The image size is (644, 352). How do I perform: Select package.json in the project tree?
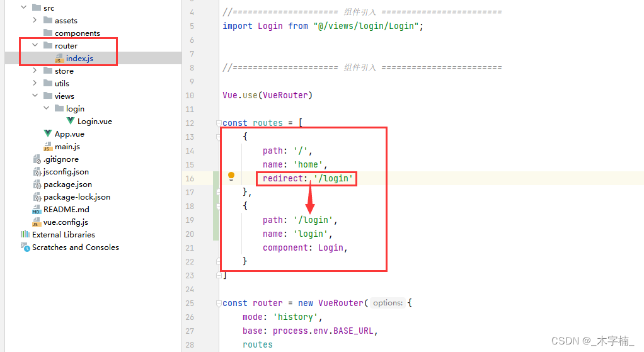coord(67,185)
